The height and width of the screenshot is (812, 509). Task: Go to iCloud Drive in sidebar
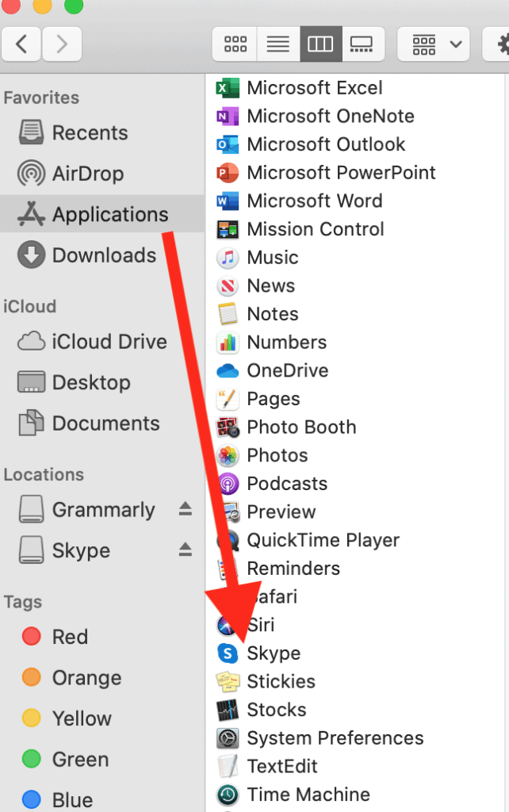pyautogui.click(x=109, y=342)
